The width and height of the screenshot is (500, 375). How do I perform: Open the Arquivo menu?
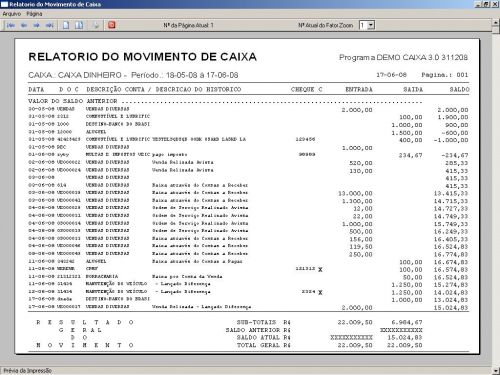[12, 14]
